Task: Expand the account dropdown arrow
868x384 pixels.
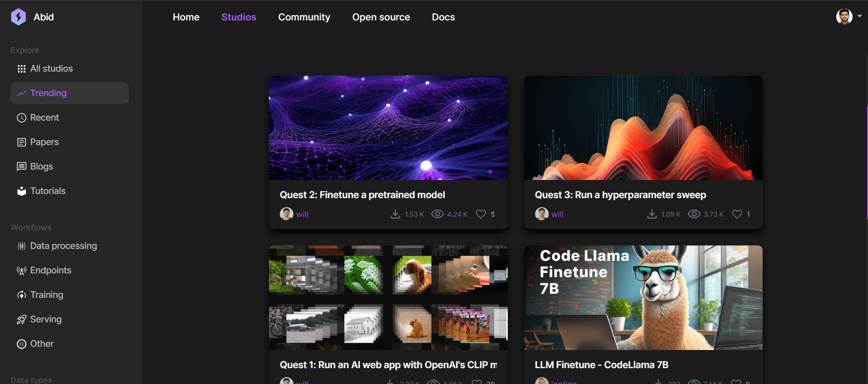Action: [859, 16]
